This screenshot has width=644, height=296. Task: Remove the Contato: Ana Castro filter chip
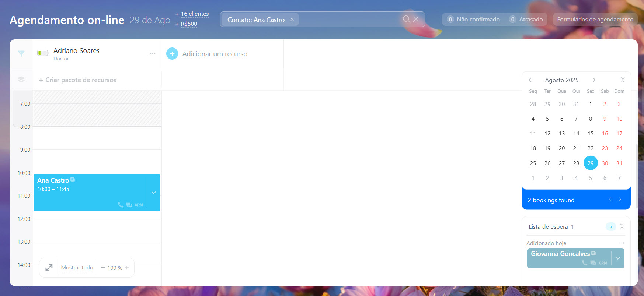click(292, 20)
